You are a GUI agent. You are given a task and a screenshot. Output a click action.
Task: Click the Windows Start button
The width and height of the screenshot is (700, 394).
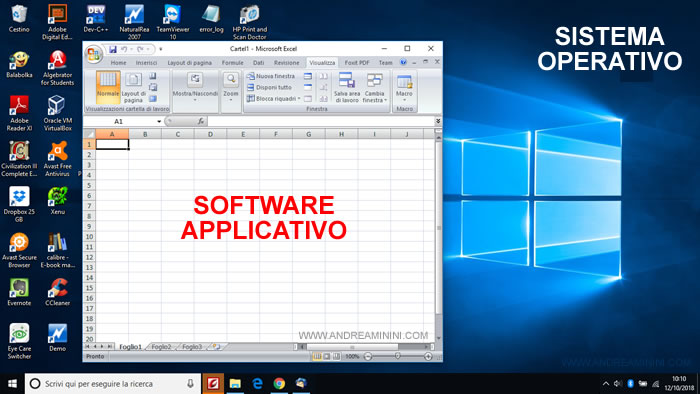coord(12,383)
